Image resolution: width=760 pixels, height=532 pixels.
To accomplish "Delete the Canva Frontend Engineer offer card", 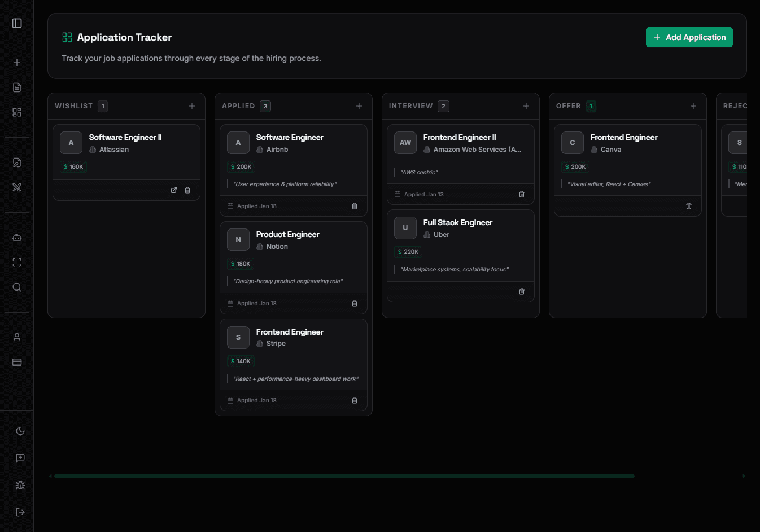I will pyautogui.click(x=689, y=206).
